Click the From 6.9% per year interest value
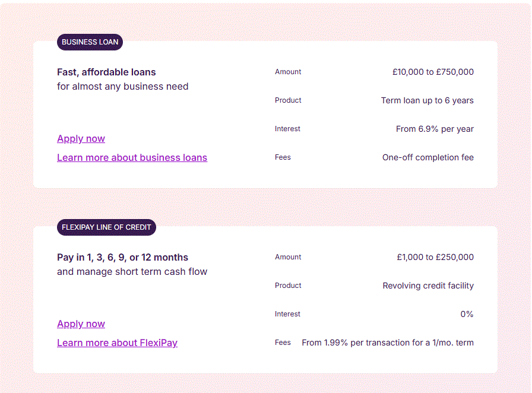This screenshot has height=393, width=532. (x=435, y=129)
